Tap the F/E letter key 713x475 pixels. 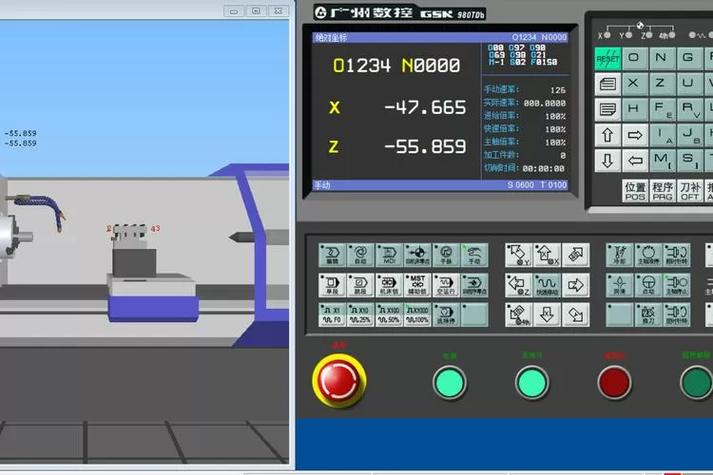click(x=662, y=110)
